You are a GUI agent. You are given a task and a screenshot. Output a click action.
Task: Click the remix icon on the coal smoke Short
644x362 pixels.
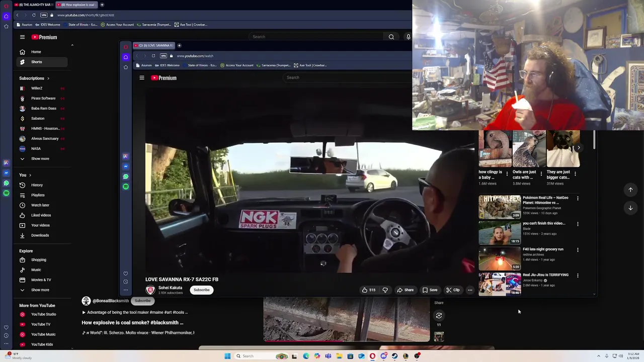[439, 316]
